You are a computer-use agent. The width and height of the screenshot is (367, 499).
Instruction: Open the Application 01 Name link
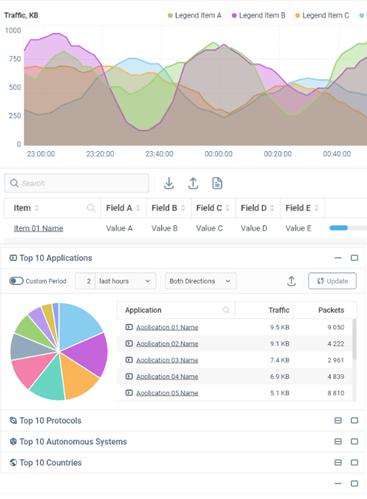(167, 327)
